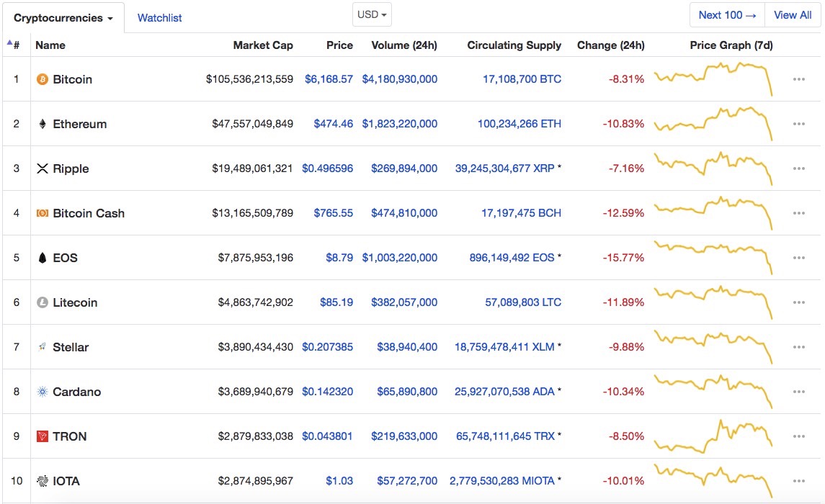Open the three-dot menu for Bitcoin Cash
The image size is (825, 504).
(798, 213)
